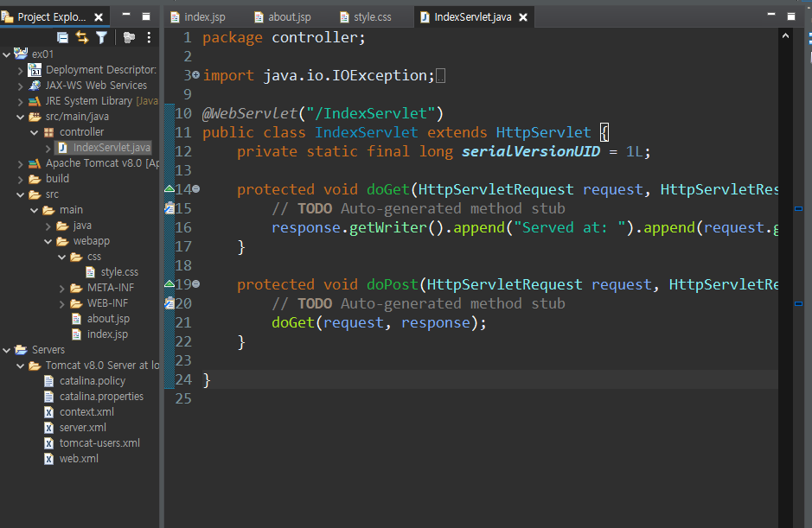
Task: Expand the java folder under main
Action: (48, 226)
